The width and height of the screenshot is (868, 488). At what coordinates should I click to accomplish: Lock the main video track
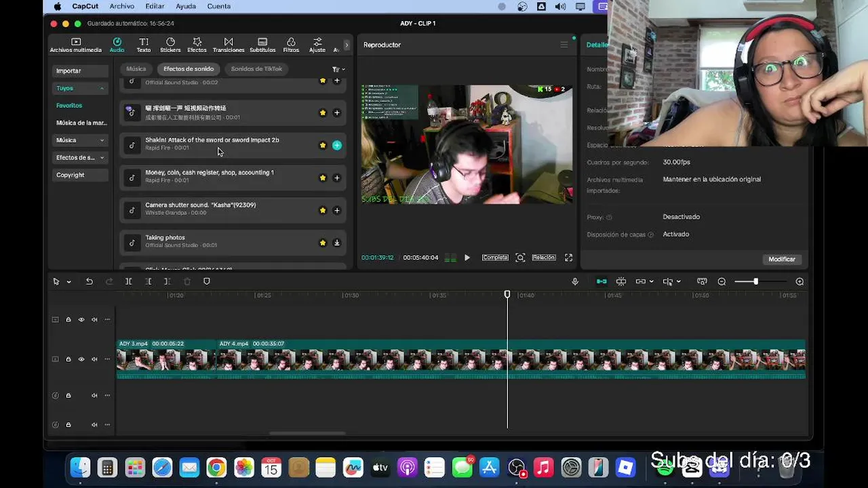(x=68, y=359)
